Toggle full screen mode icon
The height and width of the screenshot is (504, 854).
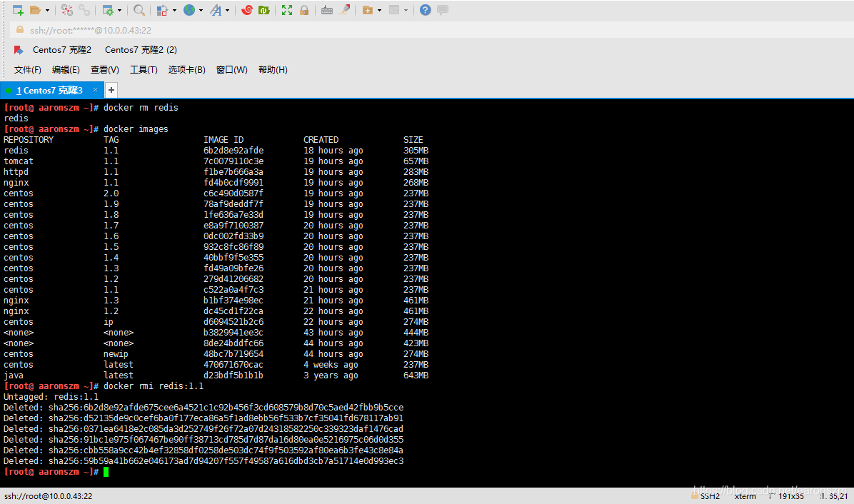(287, 10)
